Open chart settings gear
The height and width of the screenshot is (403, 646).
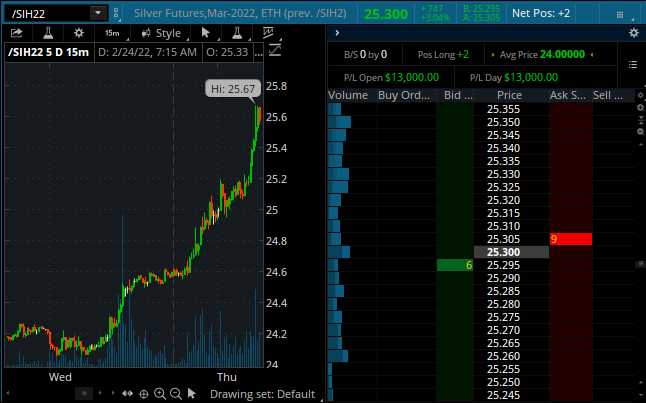point(79,33)
